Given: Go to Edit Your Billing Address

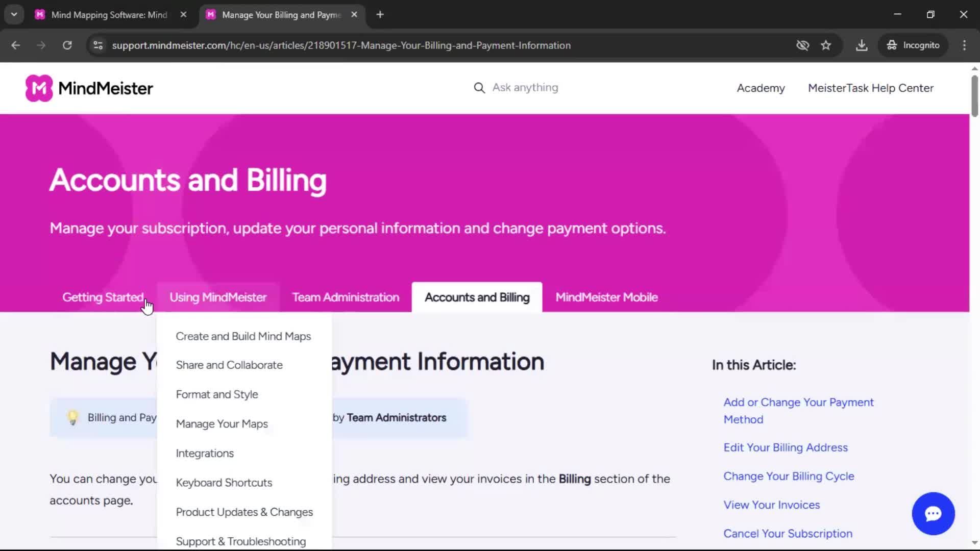Looking at the screenshot, I should point(785,448).
